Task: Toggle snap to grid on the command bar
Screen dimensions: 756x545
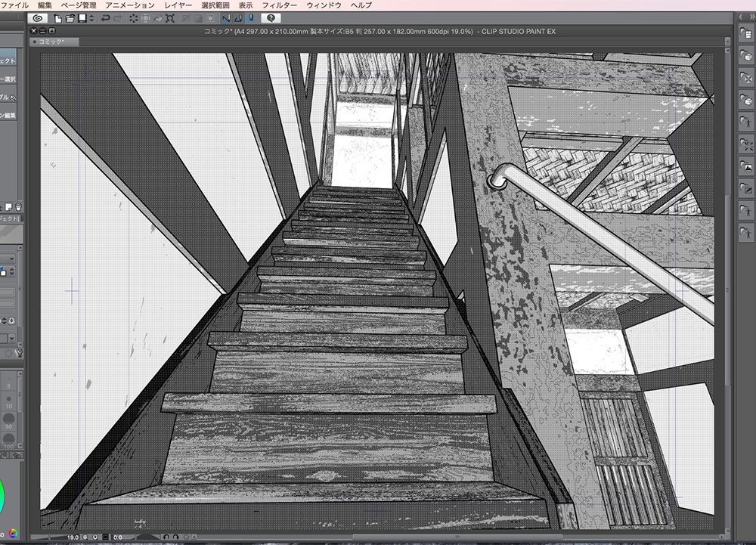Action: click(x=252, y=19)
